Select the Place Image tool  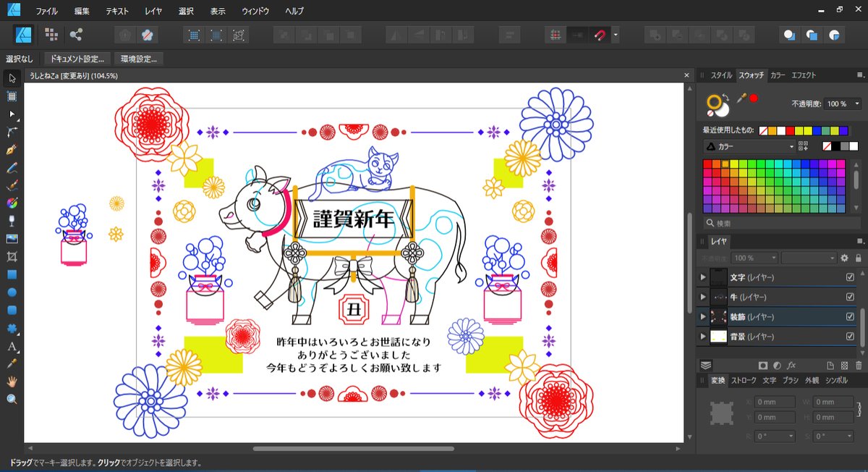pos(12,239)
